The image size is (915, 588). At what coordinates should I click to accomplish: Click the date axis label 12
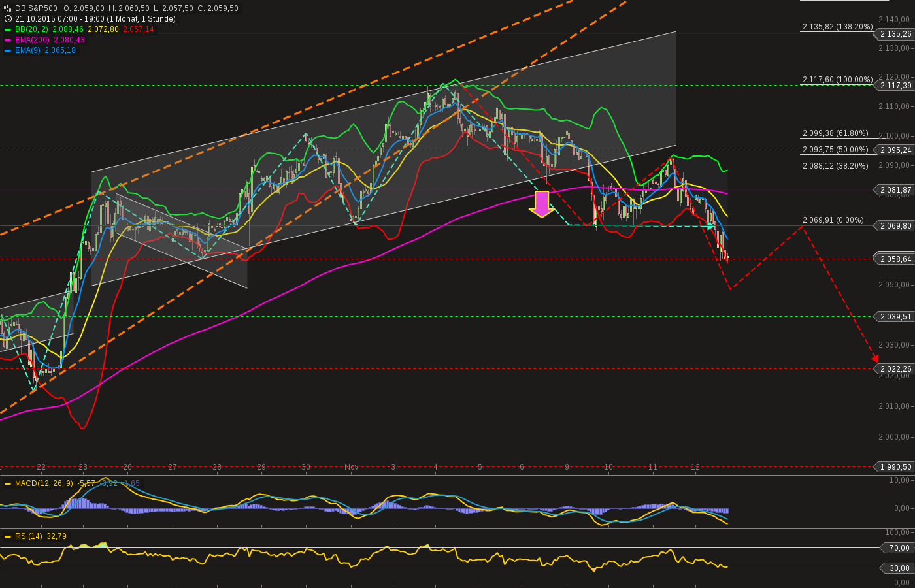click(x=695, y=467)
